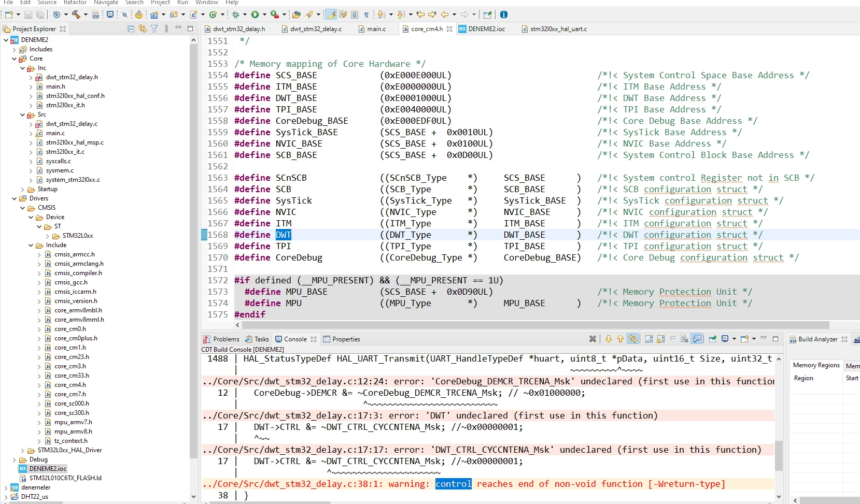Collapse the DENEME2 project node
This screenshot has width=860, height=504.
tap(6, 40)
